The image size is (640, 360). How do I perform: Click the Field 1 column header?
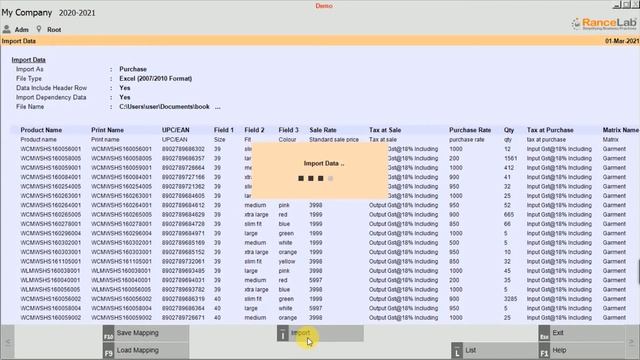coord(224,130)
